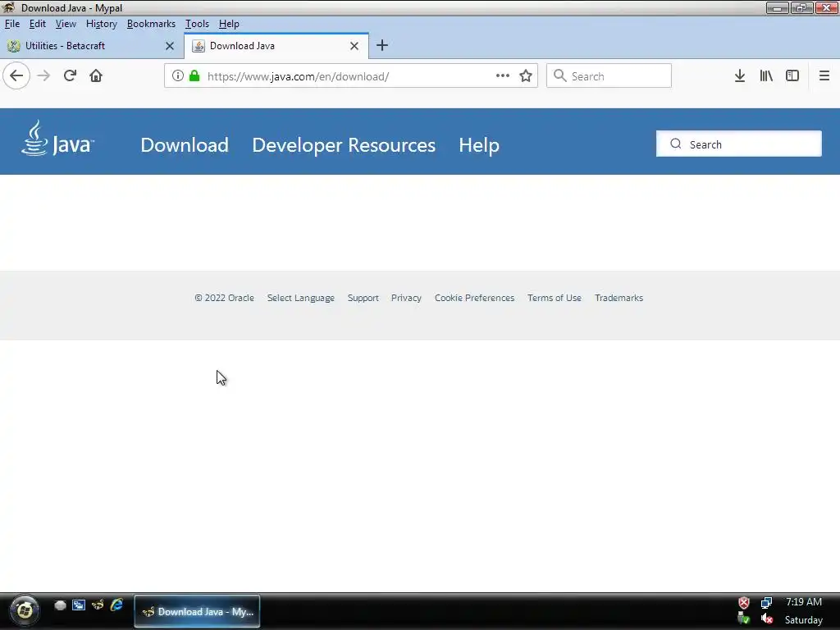Click the Support footer link
Viewport: 840px width, 630px height.
click(363, 298)
